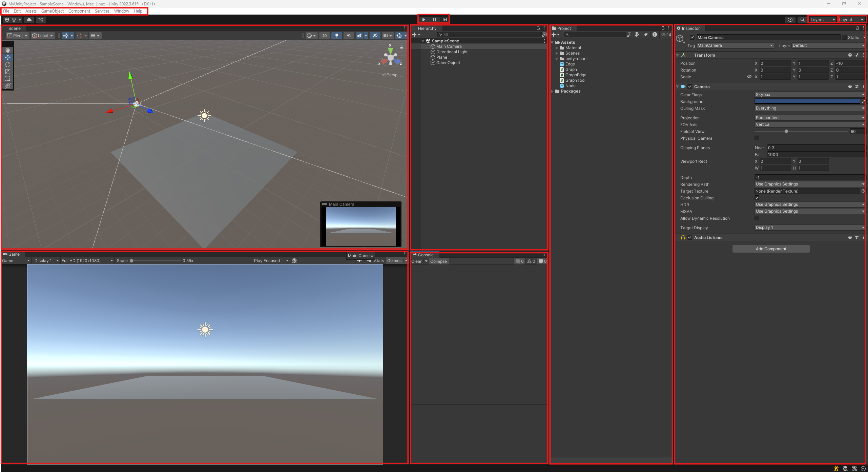Open the Layout dropdown
The image size is (868, 472).
(851, 20)
